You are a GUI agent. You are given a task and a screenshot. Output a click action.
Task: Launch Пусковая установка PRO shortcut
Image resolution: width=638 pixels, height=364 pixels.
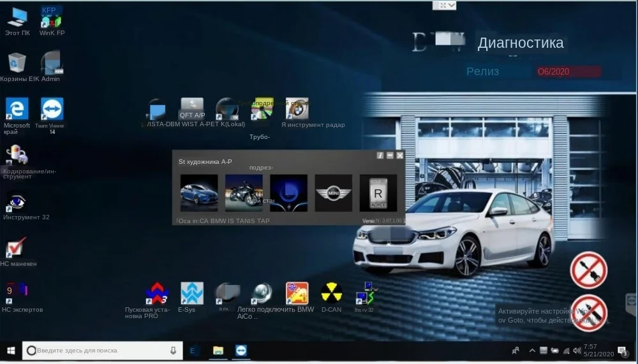coord(157,293)
